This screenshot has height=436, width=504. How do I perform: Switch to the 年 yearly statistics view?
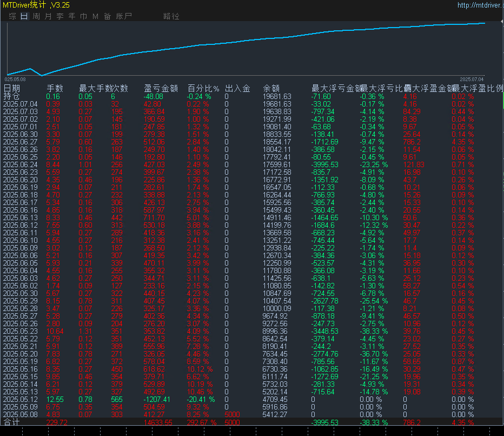[x=71, y=16]
